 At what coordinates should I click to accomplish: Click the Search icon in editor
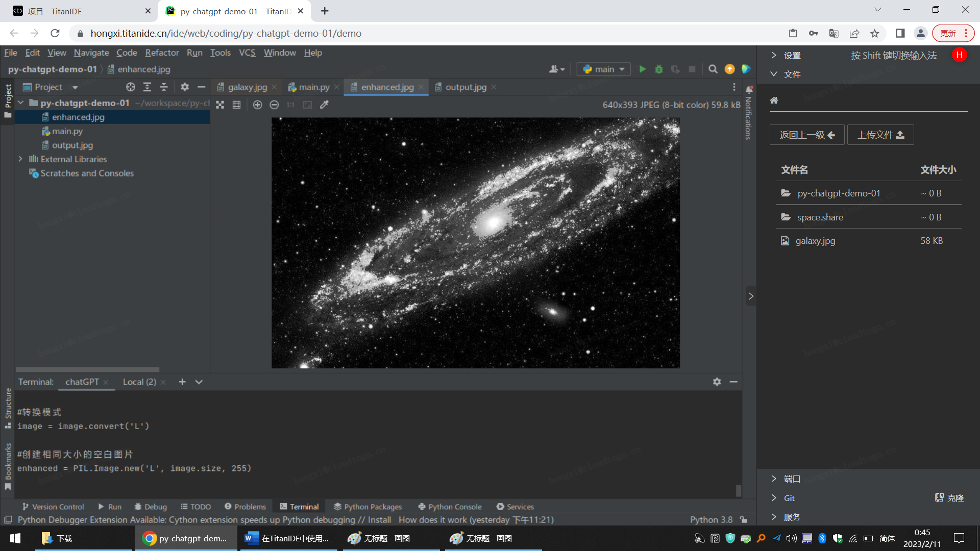(x=713, y=68)
